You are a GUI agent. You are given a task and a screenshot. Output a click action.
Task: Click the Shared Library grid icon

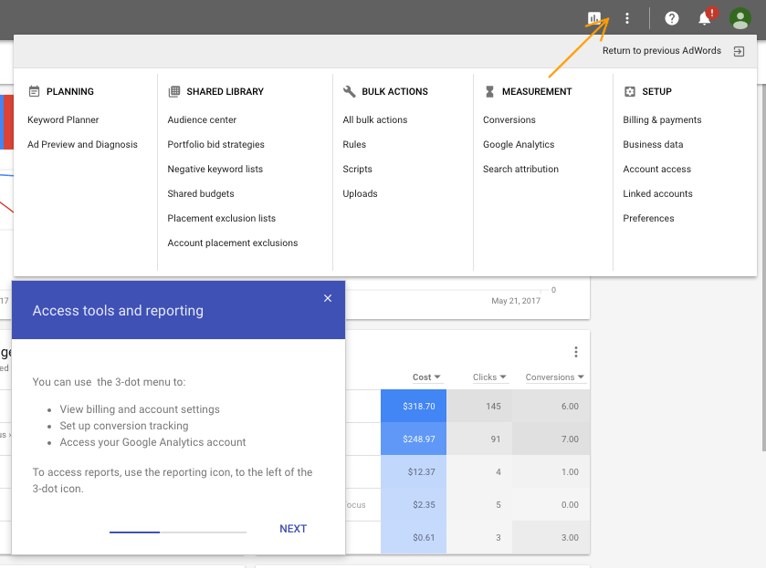pos(174,91)
